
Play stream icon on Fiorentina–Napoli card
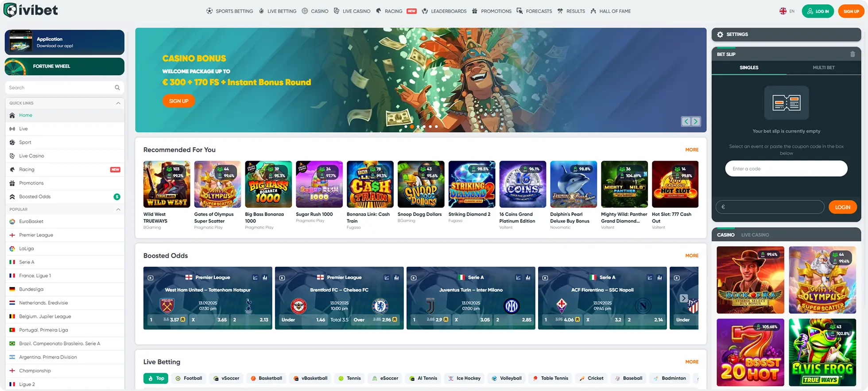(545, 278)
